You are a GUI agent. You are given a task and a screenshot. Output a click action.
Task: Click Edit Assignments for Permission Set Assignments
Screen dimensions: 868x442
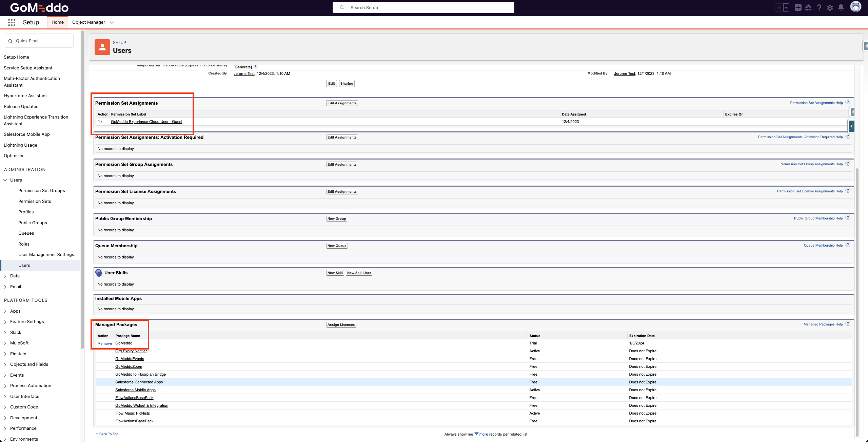click(x=341, y=103)
